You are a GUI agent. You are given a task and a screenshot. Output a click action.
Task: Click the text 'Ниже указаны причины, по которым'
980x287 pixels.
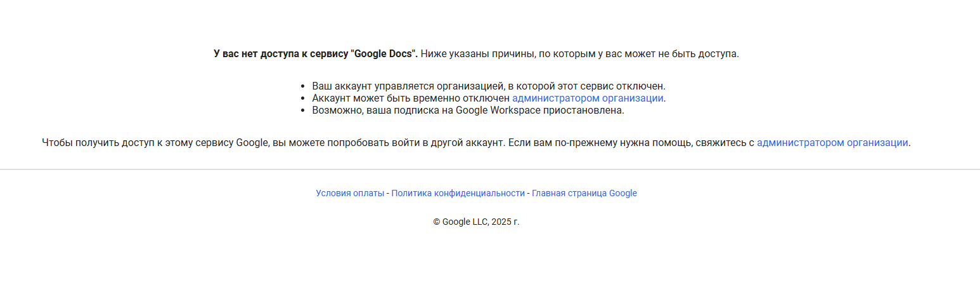point(508,54)
